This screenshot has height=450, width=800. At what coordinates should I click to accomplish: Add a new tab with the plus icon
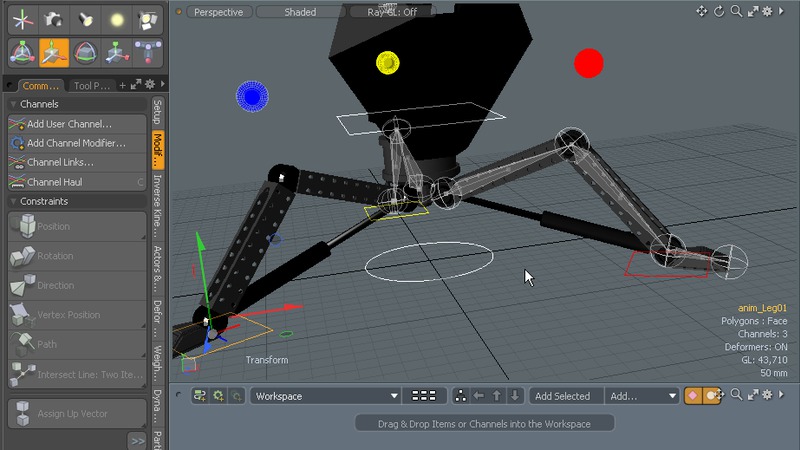point(122,85)
